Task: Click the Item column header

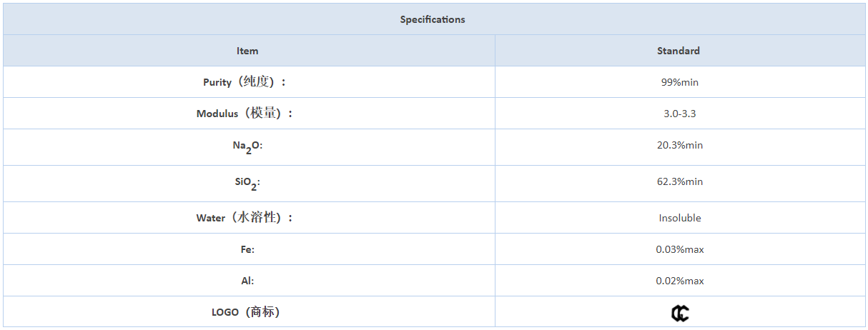Action: click(x=247, y=51)
